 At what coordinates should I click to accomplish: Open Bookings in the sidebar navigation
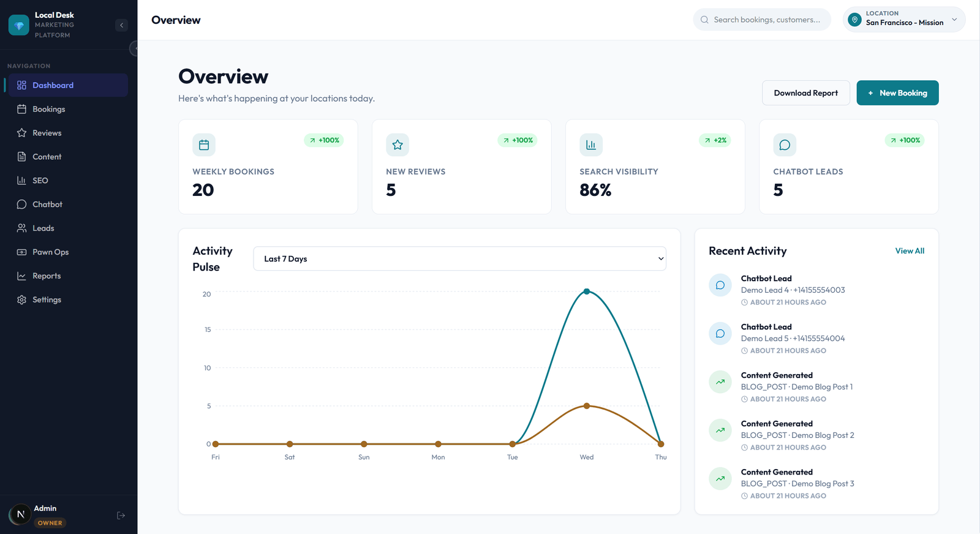[48, 109]
